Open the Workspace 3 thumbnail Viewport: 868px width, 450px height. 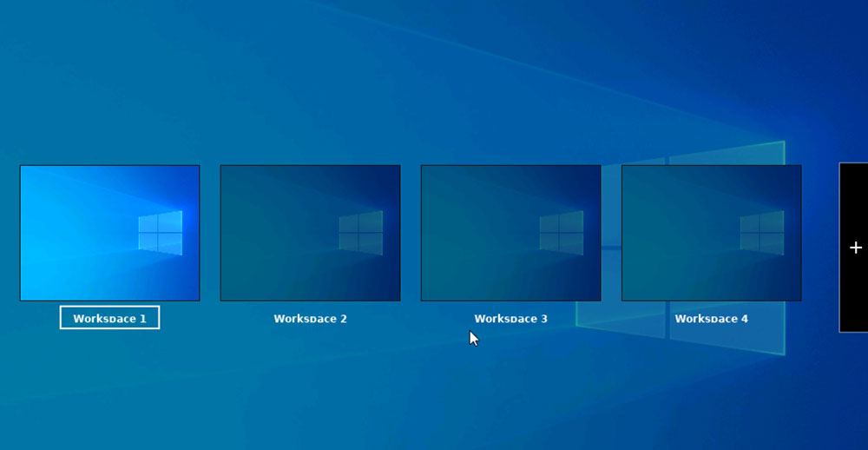510,233
